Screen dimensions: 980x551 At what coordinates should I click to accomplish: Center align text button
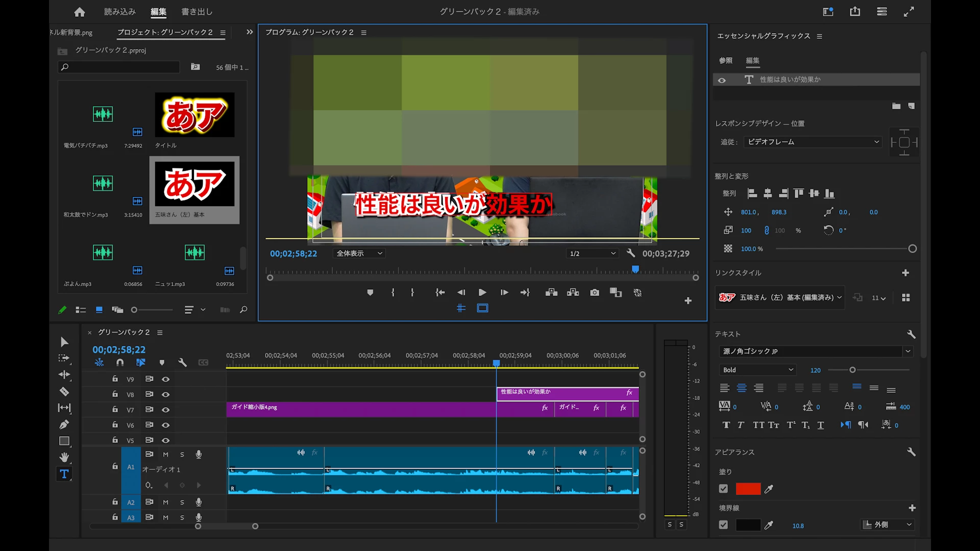pos(742,388)
